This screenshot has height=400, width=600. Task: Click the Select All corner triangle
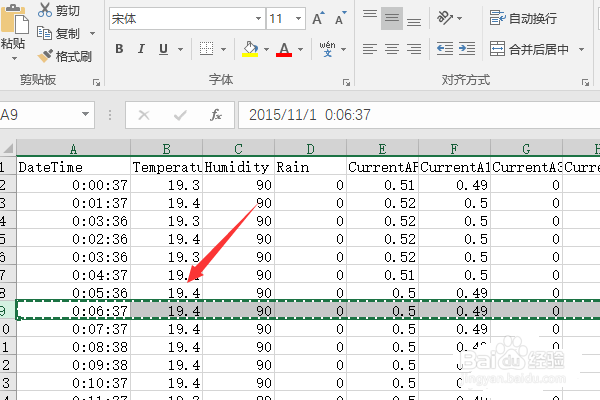(x=8, y=148)
